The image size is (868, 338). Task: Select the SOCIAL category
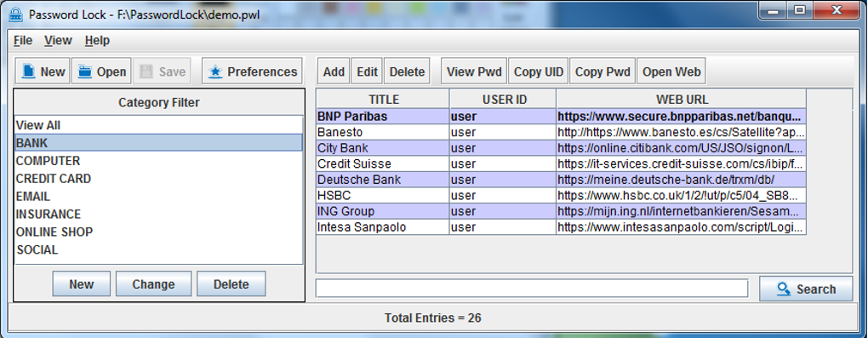pyautogui.click(x=158, y=249)
